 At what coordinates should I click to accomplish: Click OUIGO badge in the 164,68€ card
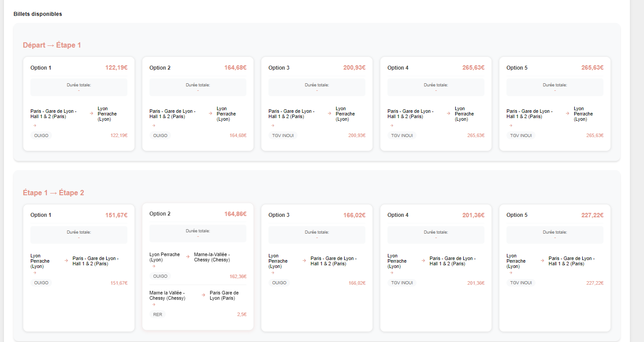pos(160,136)
